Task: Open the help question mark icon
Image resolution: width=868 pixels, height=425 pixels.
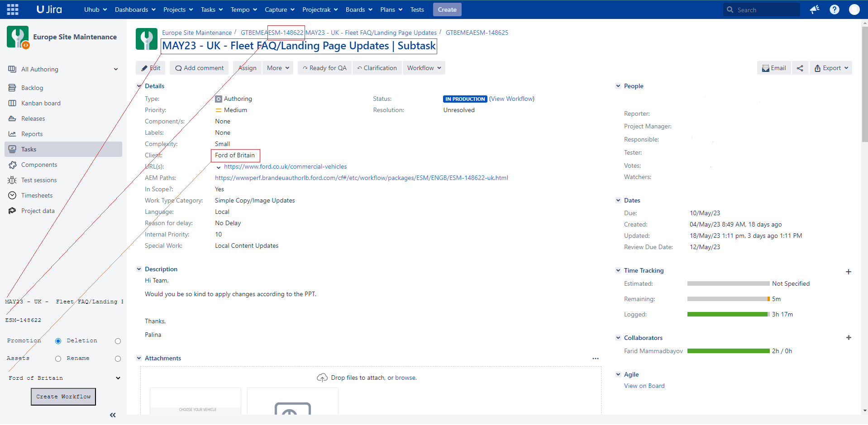Action: point(835,9)
